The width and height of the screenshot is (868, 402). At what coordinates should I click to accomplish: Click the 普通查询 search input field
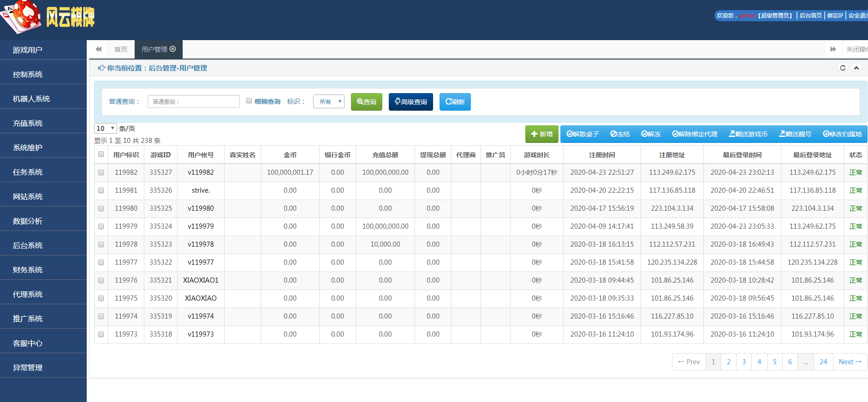194,101
